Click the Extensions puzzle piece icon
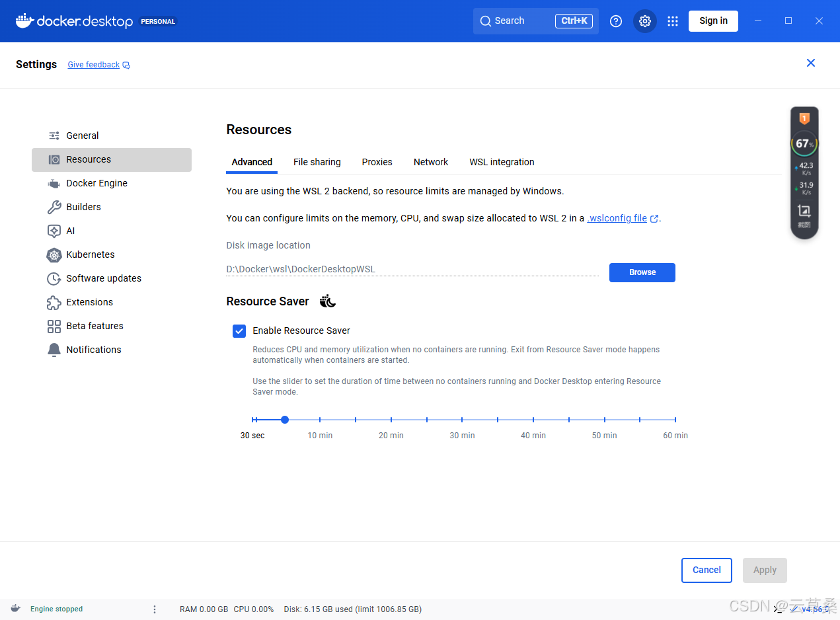The width and height of the screenshot is (840, 620). pos(54,302)
